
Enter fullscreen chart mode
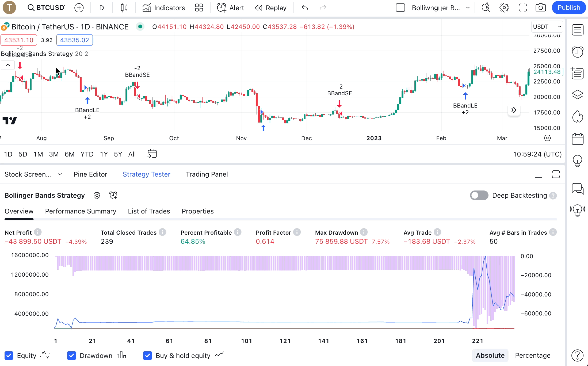click(x=522, y=7)
